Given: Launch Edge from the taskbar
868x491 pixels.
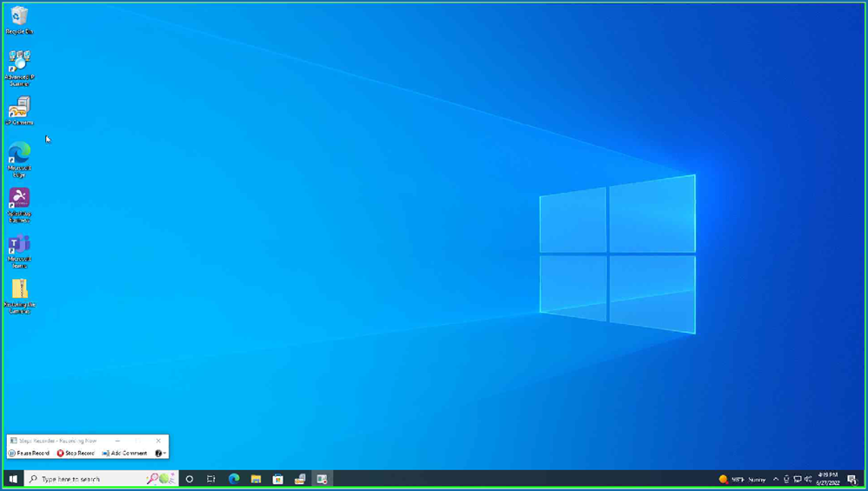Looking at the screenshot, I should tap(234, 479).
